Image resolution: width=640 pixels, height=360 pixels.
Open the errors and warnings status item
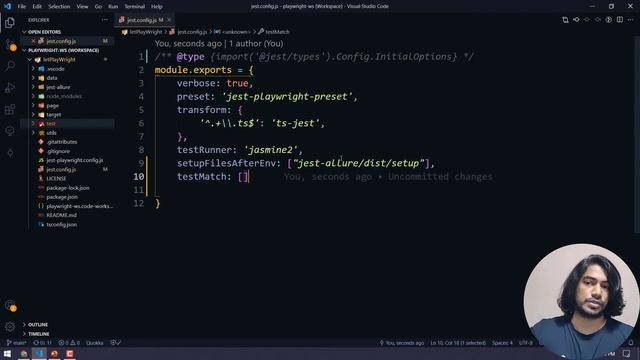(x=69, y=343)
